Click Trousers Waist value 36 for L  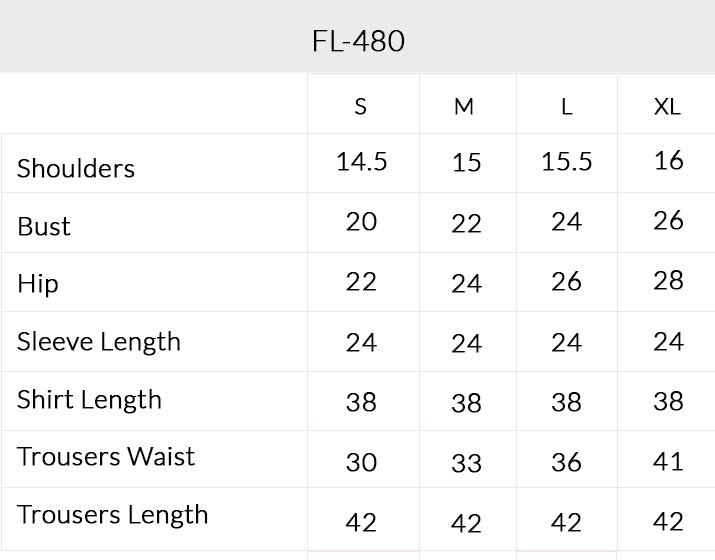click(566, 462)
